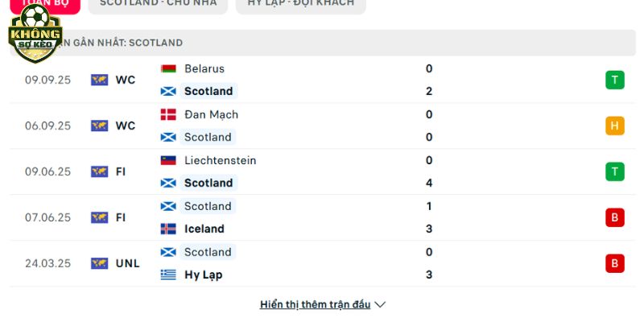Screen dimensions: 644x322
Task: Click the Liechtenstein flag icon
Action: (x=168, y=160)
